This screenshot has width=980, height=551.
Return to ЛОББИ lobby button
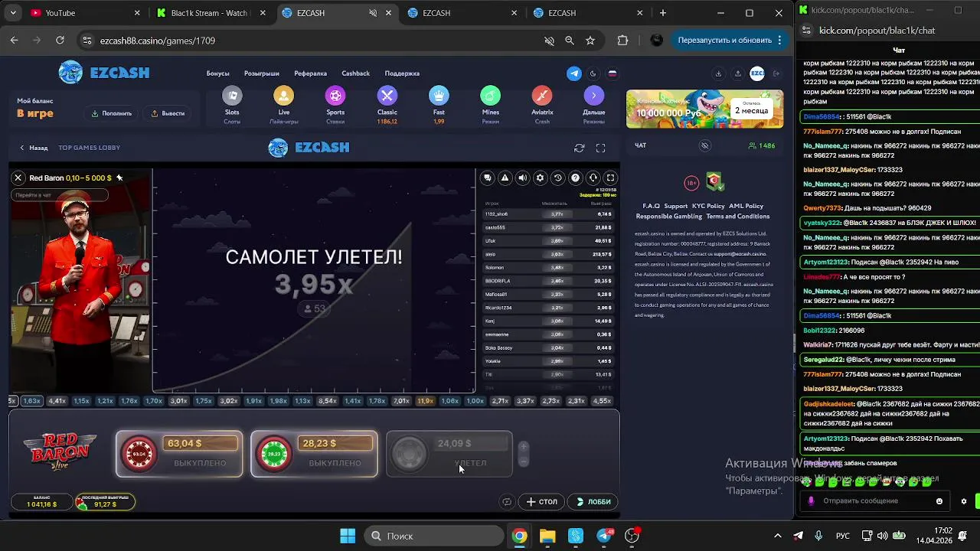point(593,502)
